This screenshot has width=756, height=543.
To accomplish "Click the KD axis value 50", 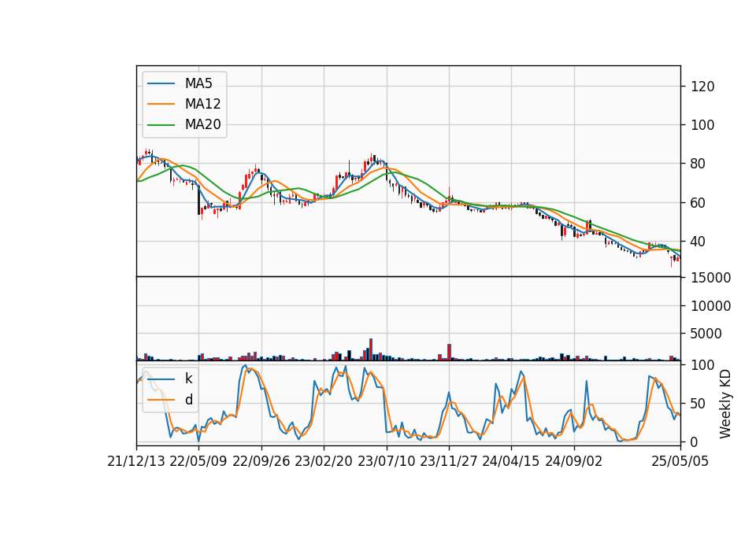I will pos(699,403).
